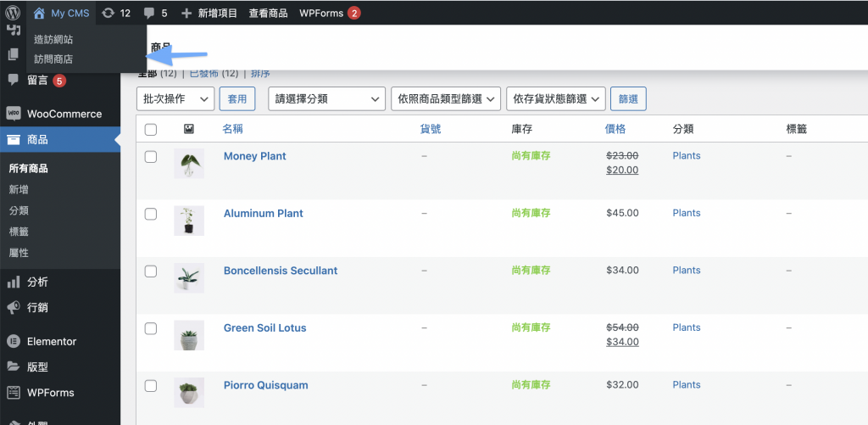Click the pages icon above 留言

point(14,54)
